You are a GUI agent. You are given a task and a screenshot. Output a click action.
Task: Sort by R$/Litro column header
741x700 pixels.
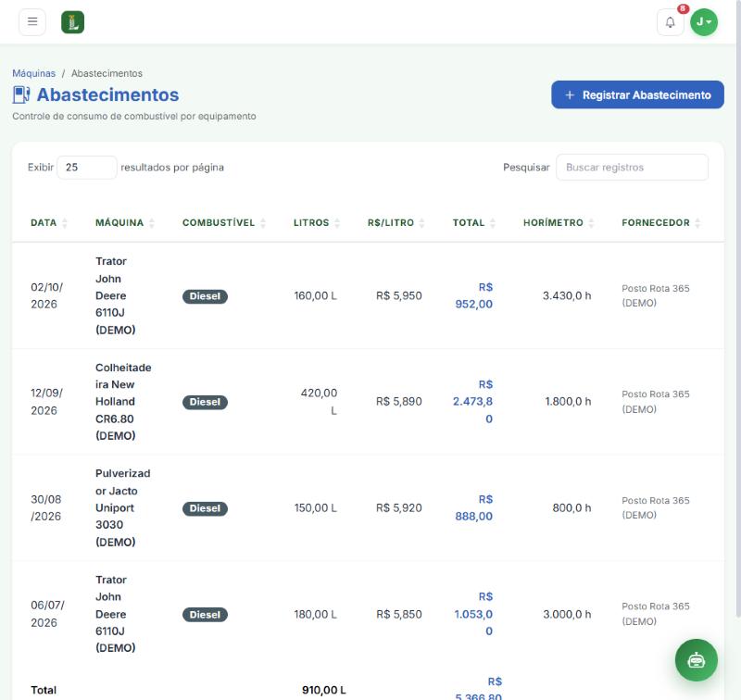point(396,222)
